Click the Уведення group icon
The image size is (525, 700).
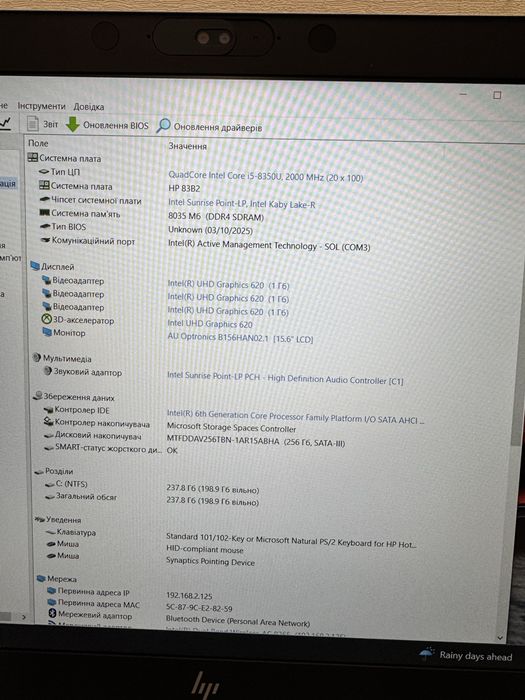(x=40, y=519)
